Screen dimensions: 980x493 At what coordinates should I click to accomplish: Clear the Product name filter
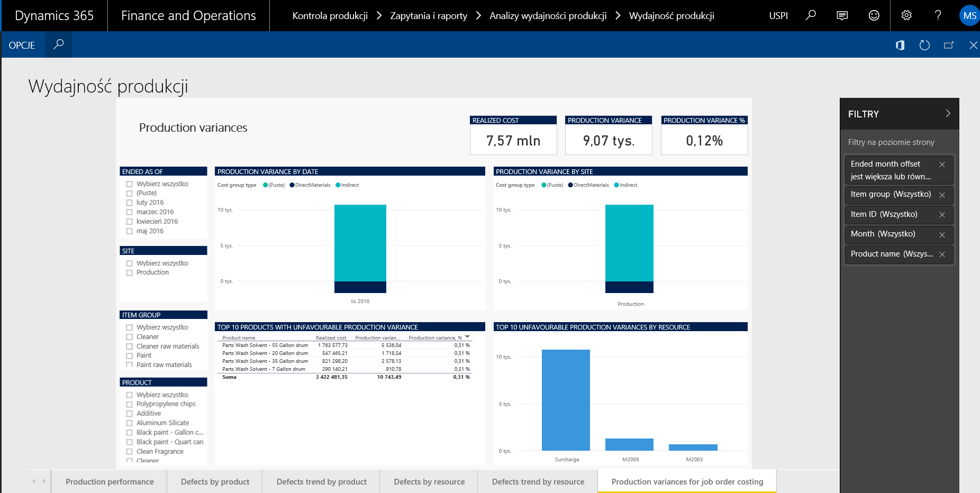coord(942,254)
